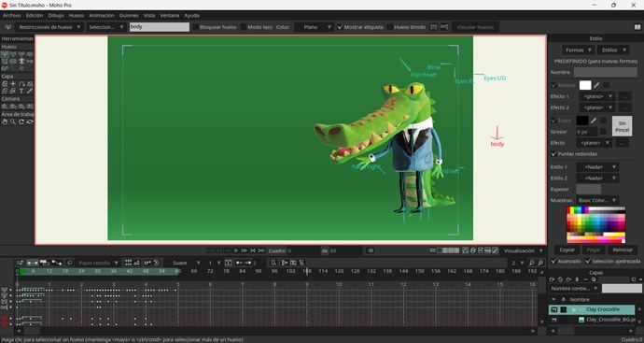Open the Efecto 1 plano dropdown

[597, 96]
